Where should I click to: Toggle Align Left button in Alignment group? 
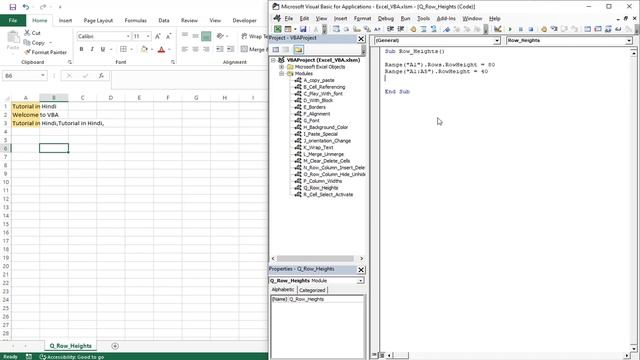point(185,49)
